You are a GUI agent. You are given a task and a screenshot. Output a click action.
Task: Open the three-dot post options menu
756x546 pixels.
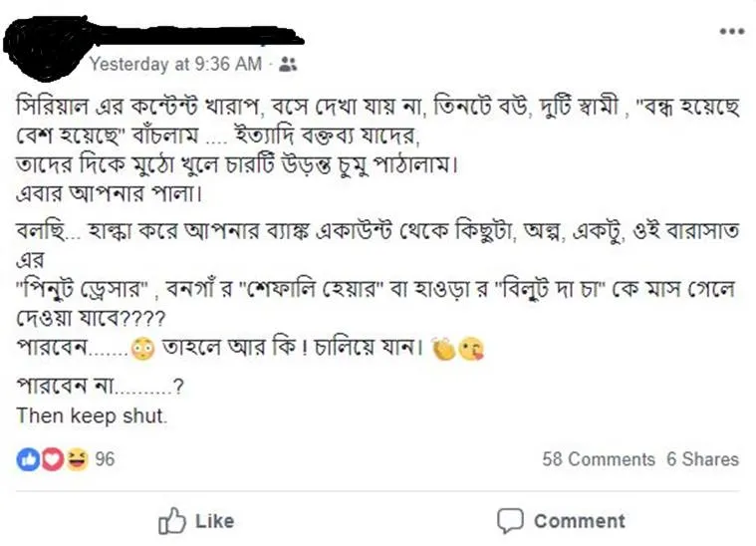[x=732, y=32]
